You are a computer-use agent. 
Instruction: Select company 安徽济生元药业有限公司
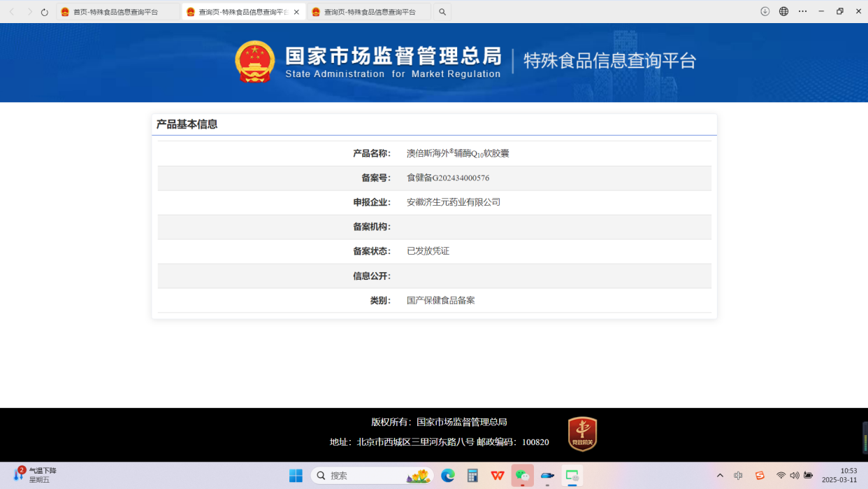pyautogui.click(x=454, y=202)
